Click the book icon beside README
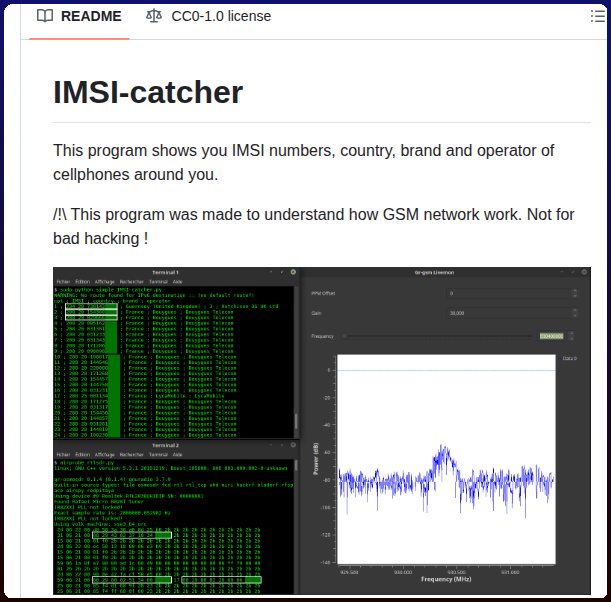The width and height of the screenshot is (611, 602). click(45, 16)
